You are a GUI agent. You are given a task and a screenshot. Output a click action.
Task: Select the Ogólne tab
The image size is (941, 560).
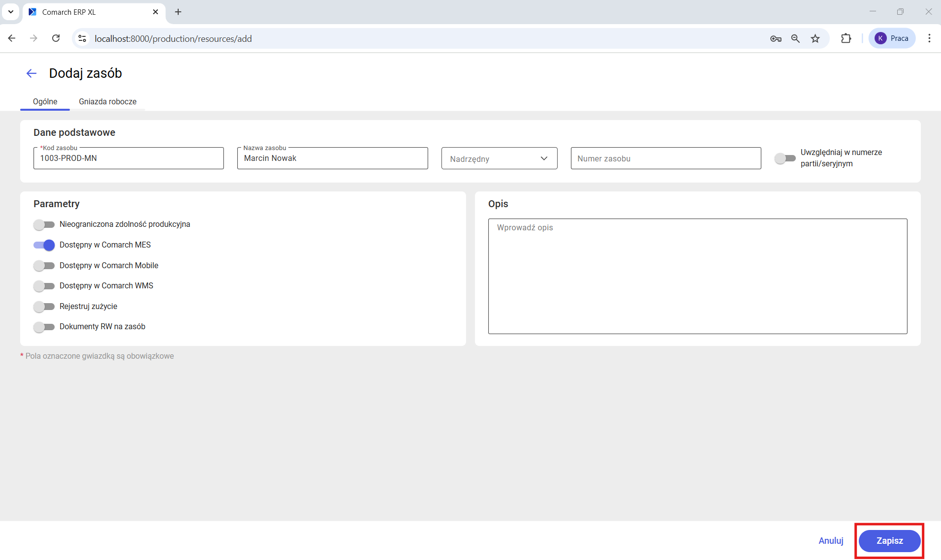(45, 101)
